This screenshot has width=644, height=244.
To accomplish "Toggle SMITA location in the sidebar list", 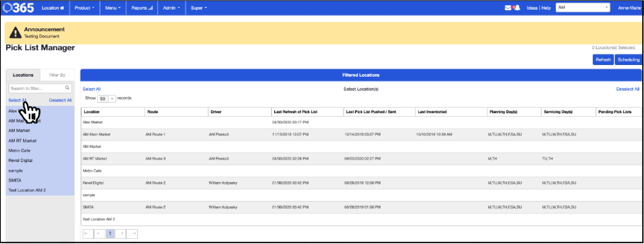I will (x=15, y=180).
